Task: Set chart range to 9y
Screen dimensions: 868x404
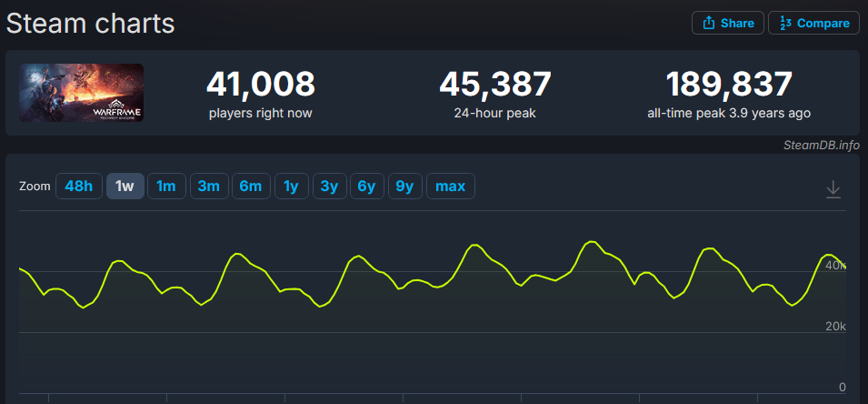Action: [404, 187]
